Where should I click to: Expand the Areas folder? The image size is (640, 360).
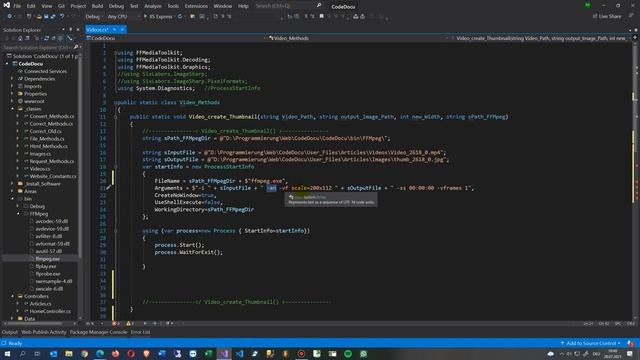[12, 191]
